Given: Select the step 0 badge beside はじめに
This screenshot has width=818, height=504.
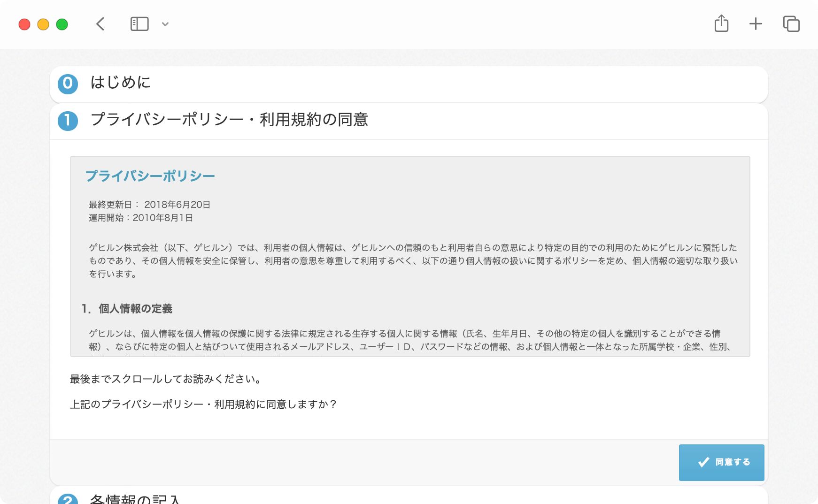Looking at the screenshot, I should coord(67,84).
